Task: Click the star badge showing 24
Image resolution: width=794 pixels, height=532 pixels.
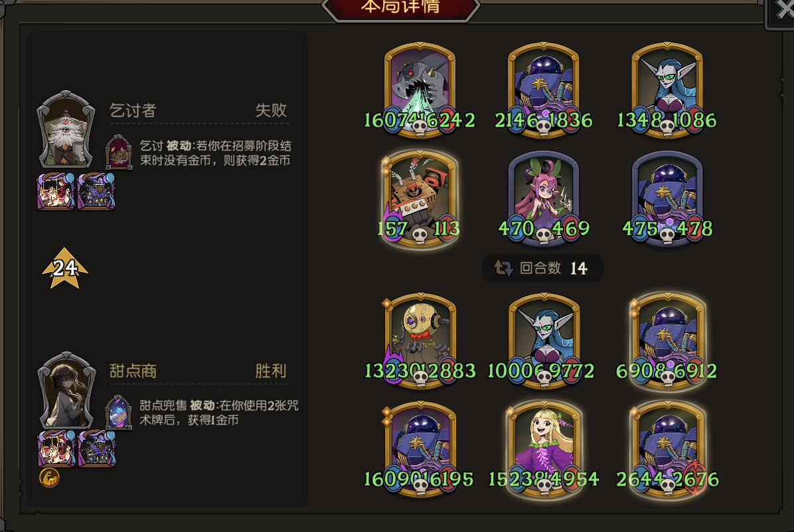Action: click(x=65, y=268)
